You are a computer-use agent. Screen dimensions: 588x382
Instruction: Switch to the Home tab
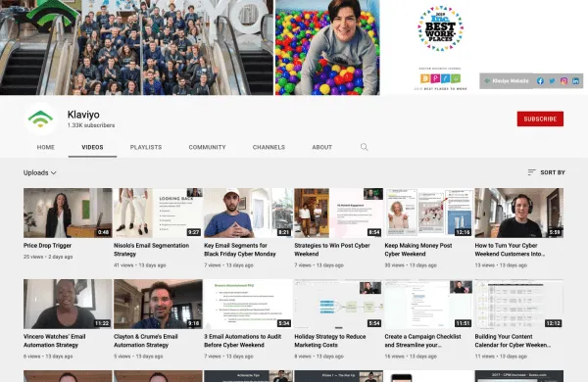coord(46,147)
